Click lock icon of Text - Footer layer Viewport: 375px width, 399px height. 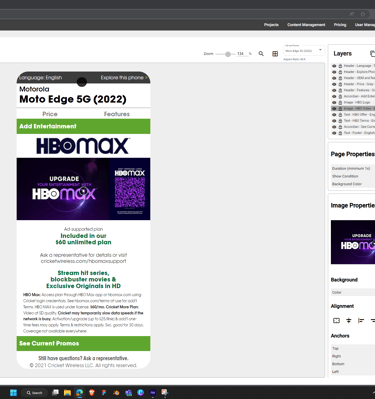pyautogui.click(x=340, y=133)
